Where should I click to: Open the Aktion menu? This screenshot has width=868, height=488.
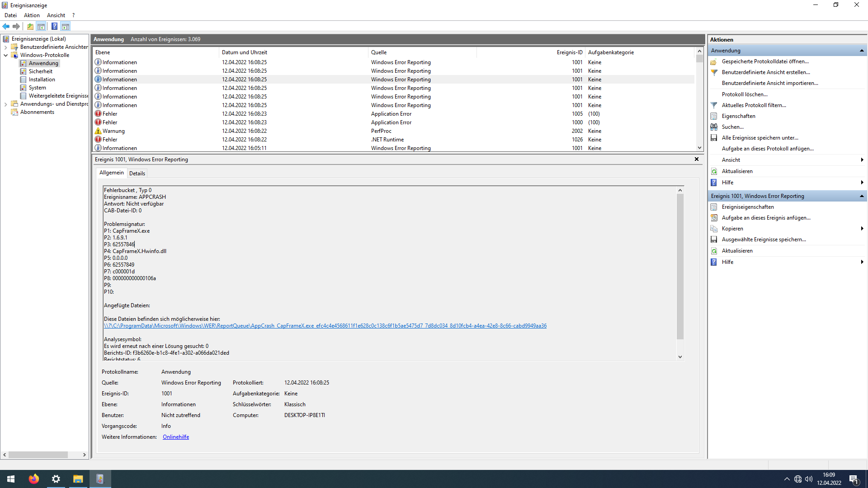click(x=31, y=15)
